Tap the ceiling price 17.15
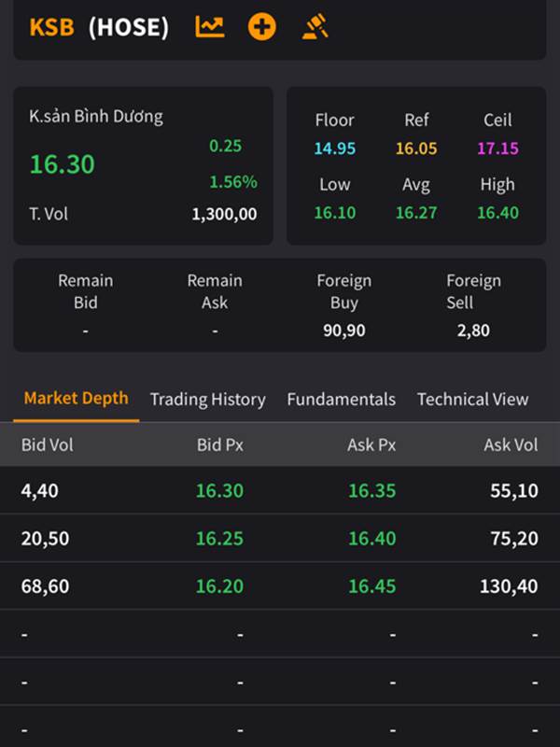This screenshot has height=747, width=560. coord(497,148)
